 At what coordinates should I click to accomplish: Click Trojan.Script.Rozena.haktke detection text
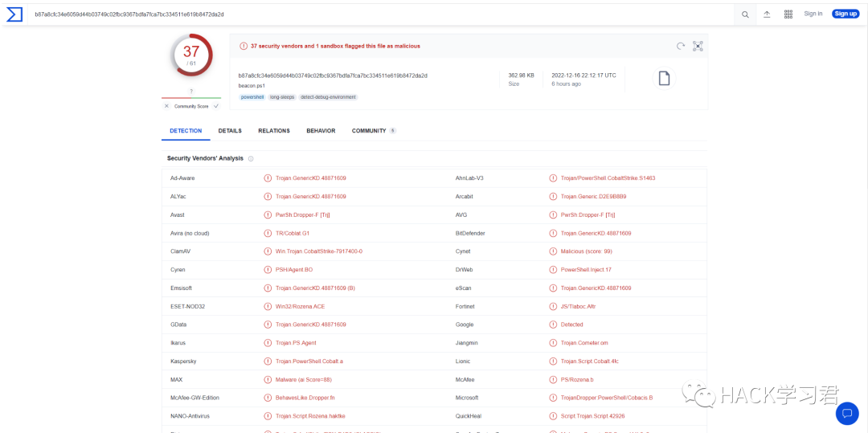(x=310, y=416)
